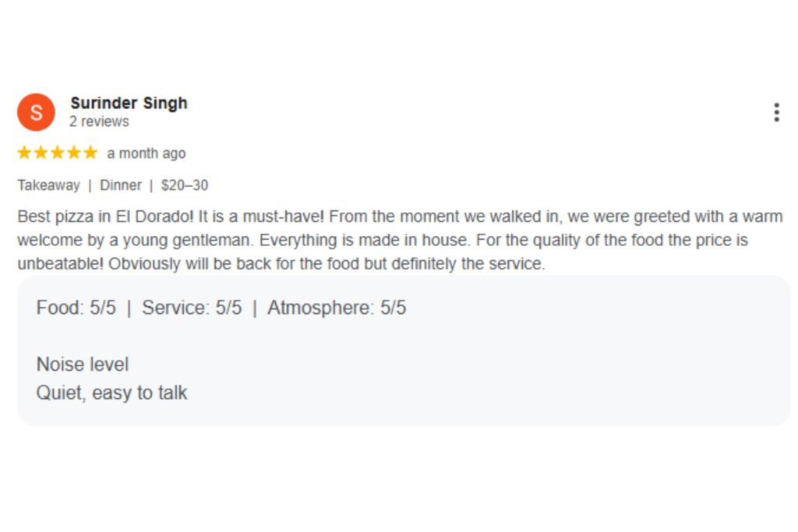
Task: Click the "Food: 5/5" rating
Action: click(x=76, y=308)
